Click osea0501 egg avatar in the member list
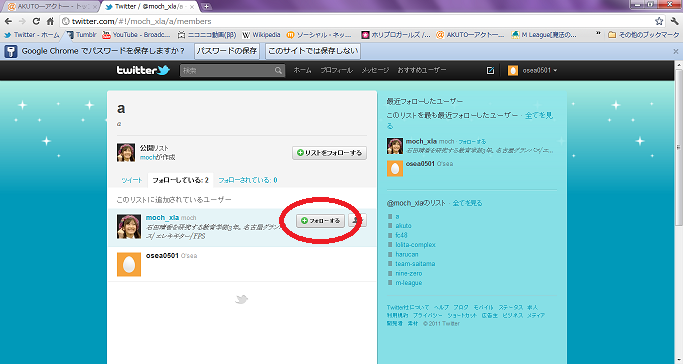Viewport: 683px width, 364px height. [129, 264]
